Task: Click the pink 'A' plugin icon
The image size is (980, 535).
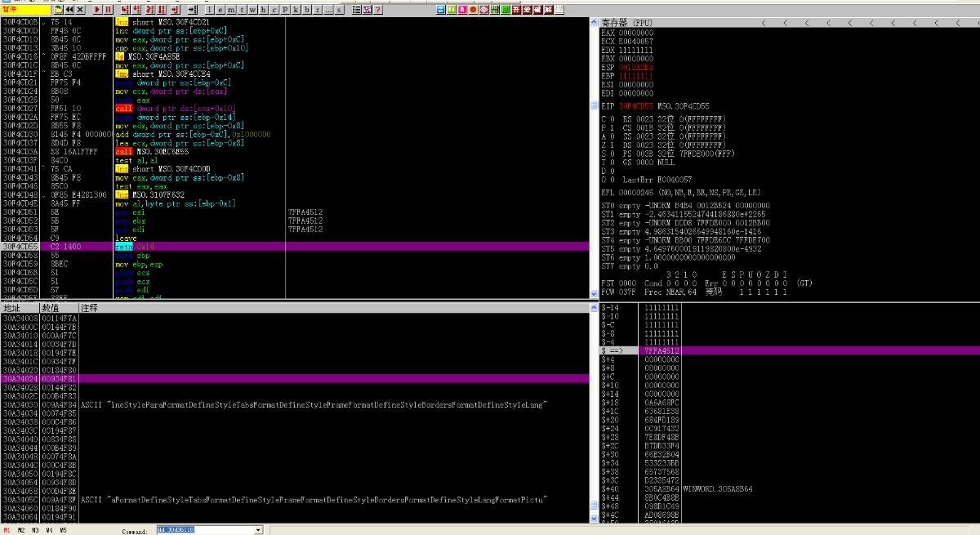Action: point(462,9)
